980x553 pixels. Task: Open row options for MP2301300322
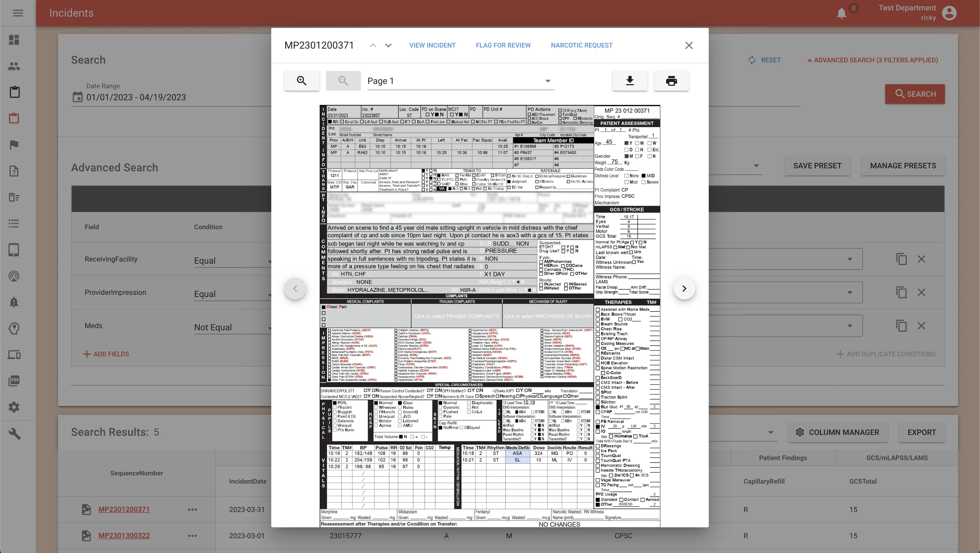coord(192,536)
